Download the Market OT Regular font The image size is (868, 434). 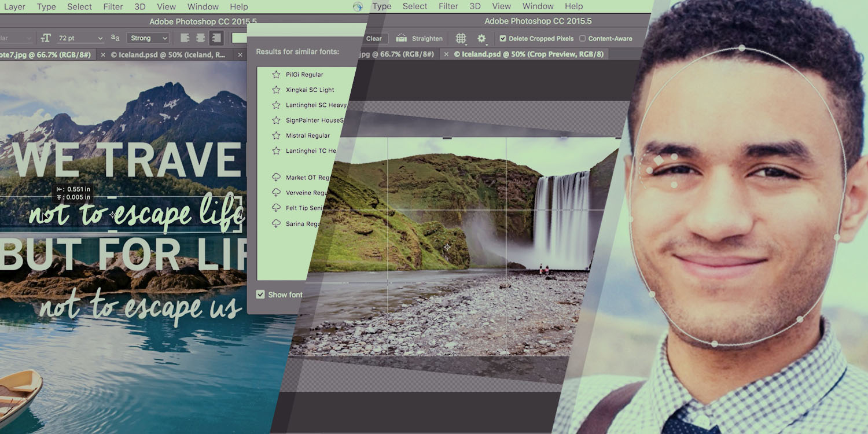(277, 177)
